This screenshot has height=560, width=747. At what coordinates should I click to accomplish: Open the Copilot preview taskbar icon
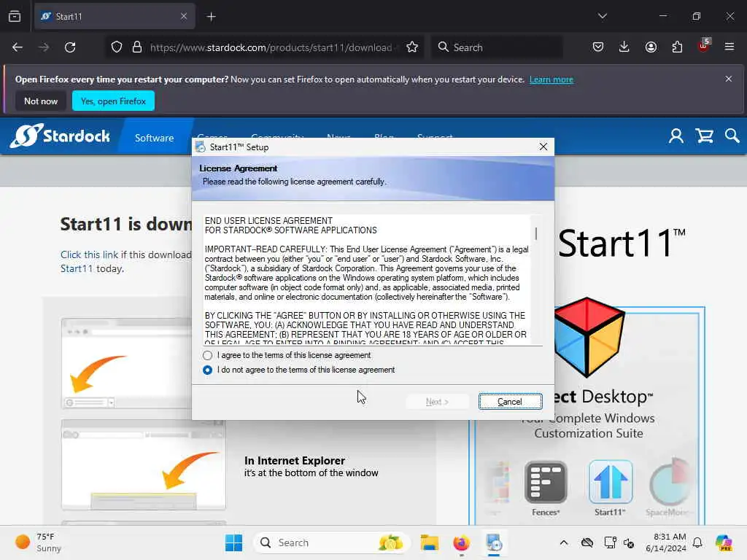point(724,542)
